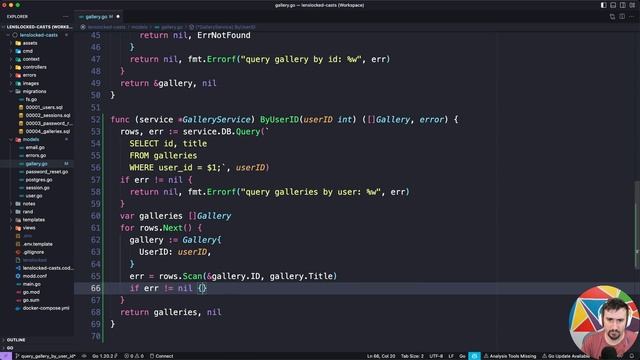Change Tab Size: 2 indentation setting
The height and width of the screenshot is (360, 640).
[x=412, y=356]
